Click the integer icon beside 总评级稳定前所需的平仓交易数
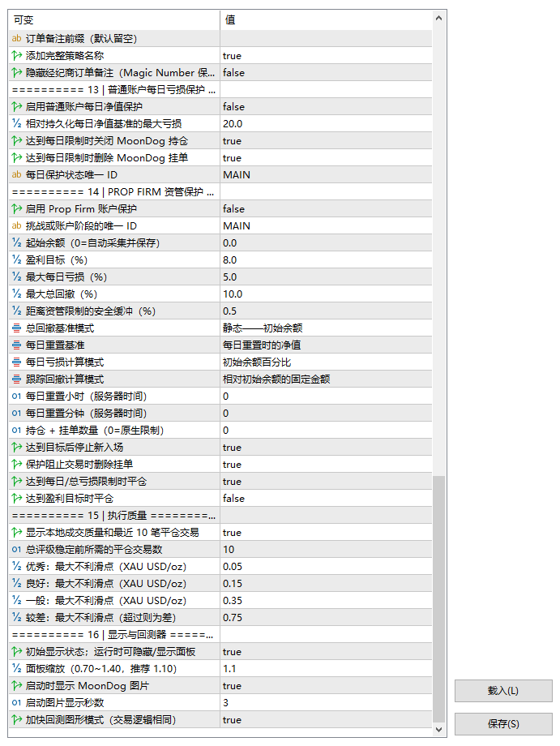Image resolution: width=560 pixels, height=746 pixels. (x=17, y=550)
